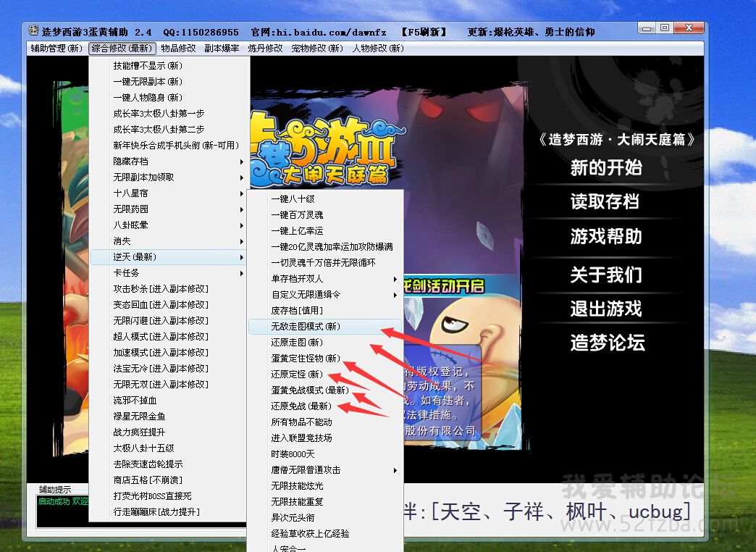Expand the 唐僧无限普通攻击 submenu
Viewport: 756px width, 552px height.
click(325, 469)
